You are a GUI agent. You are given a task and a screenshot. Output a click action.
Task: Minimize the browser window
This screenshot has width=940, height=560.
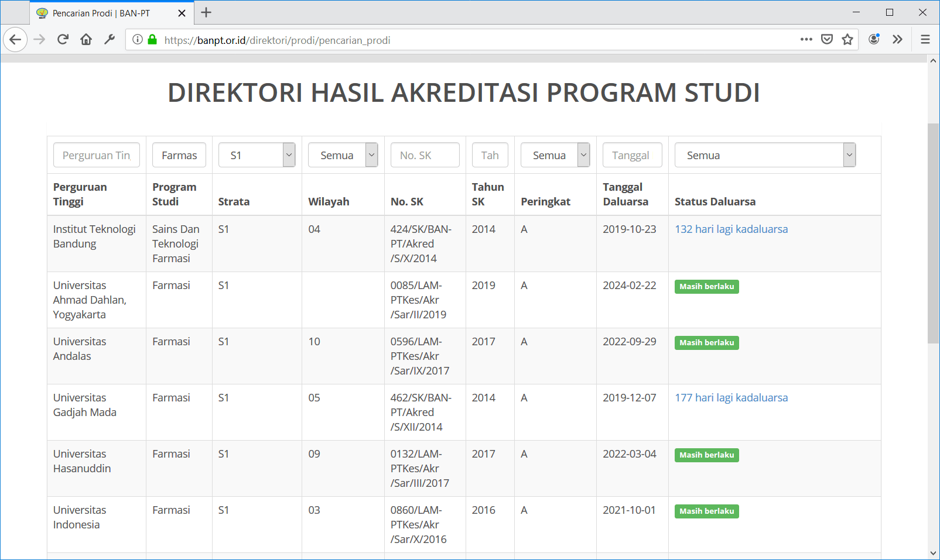click(856, 12)
